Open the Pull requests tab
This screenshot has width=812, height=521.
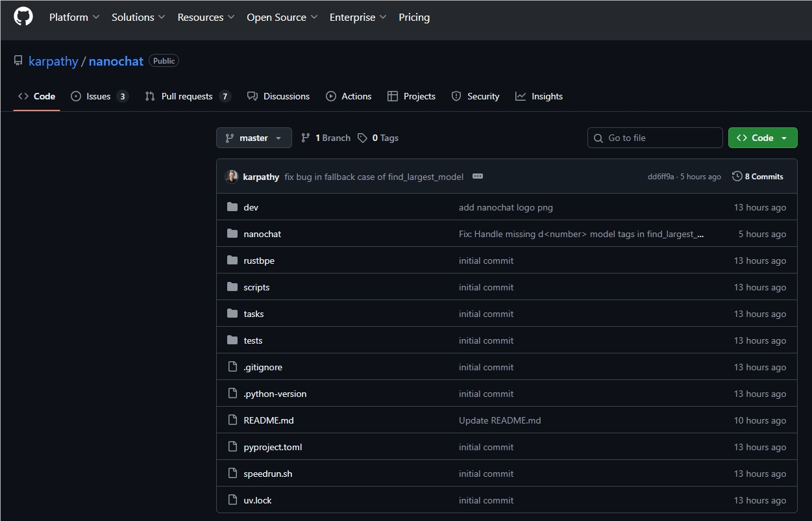[187, 96]
